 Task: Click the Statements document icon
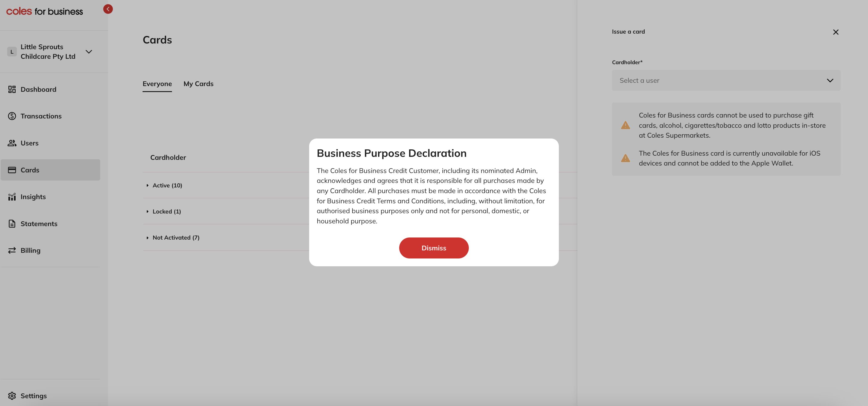(12, 224)
